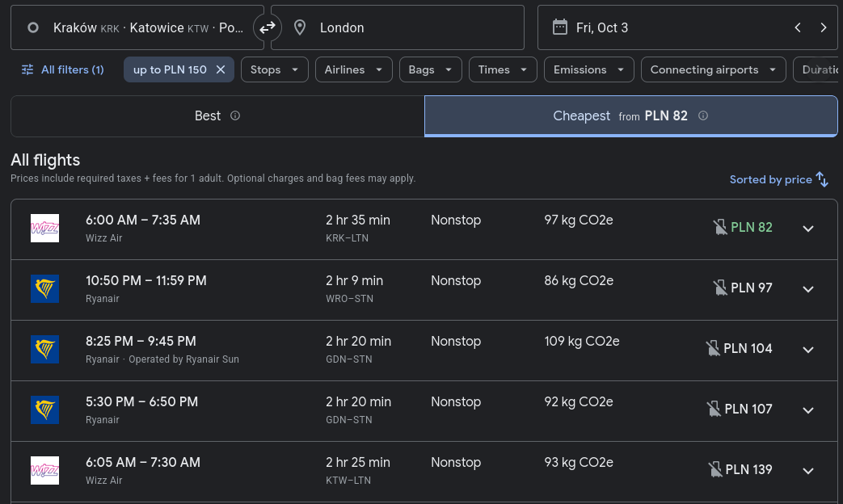Screen dimensions: 843x504
Task: Click WRO–STN route text
Action: coord(349,299)
